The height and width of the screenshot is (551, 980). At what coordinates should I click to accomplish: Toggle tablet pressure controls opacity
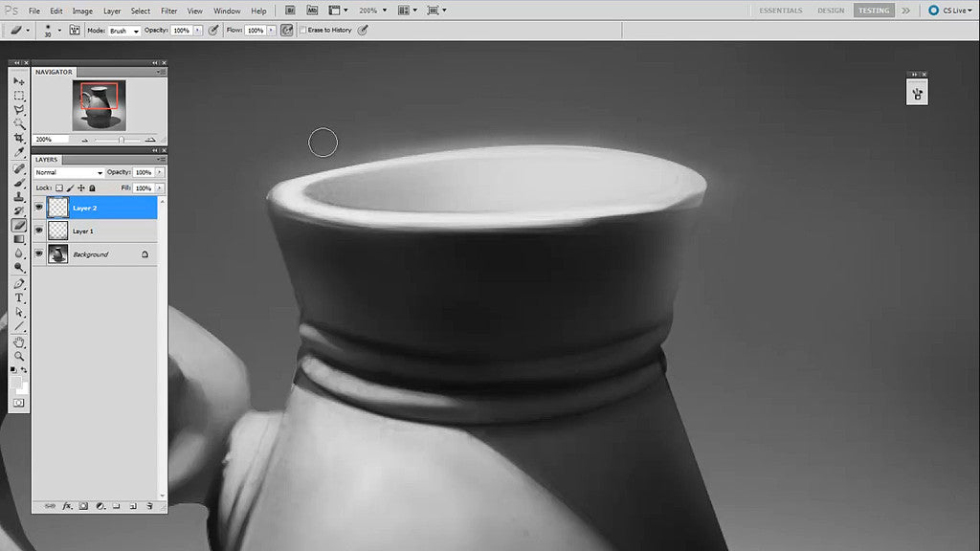pyautogui.click(x=213, y=30)
